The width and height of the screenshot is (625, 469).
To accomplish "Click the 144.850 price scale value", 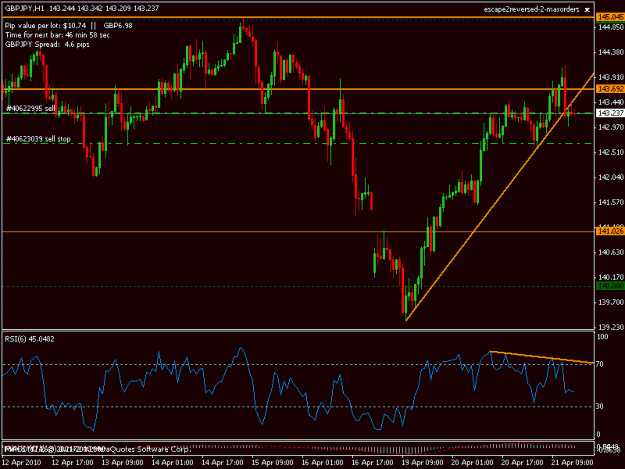I will [x=611, y=27].
